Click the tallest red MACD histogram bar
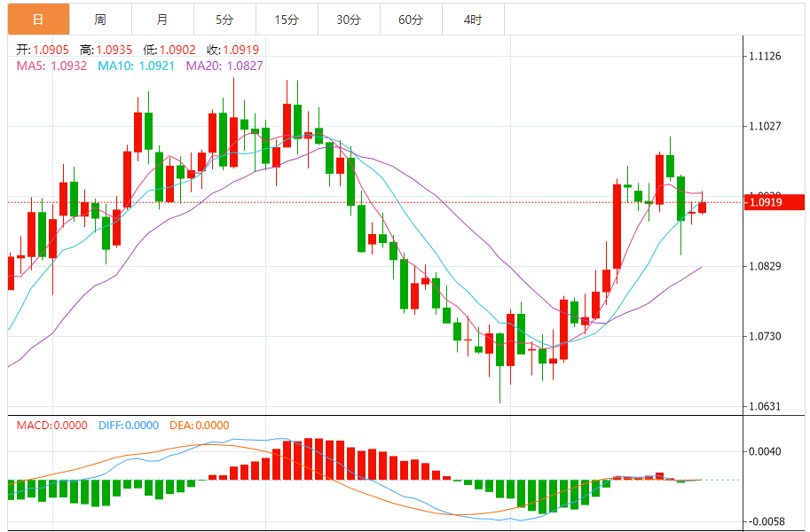This screenshot has width=810, height=532. tap(309, 459)
